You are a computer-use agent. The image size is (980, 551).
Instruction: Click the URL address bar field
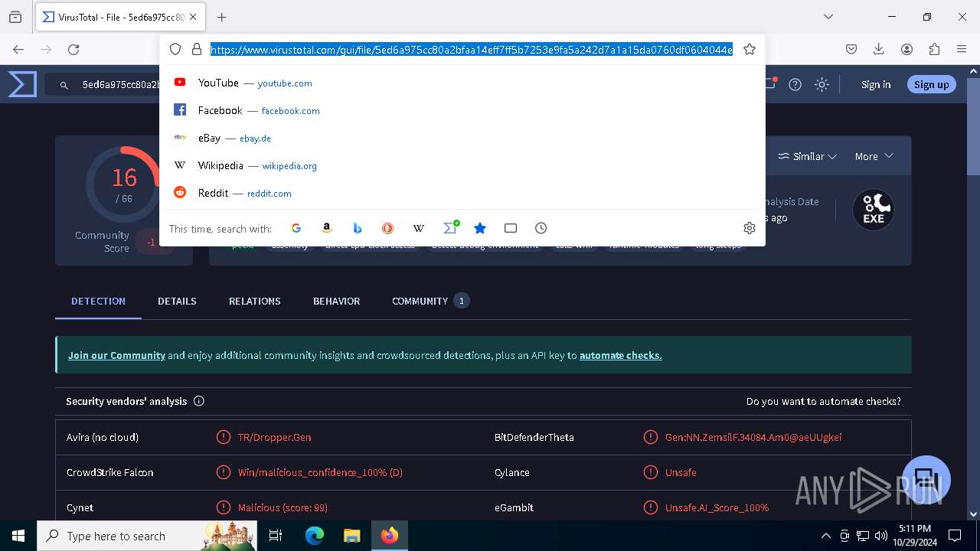point(472,49)
